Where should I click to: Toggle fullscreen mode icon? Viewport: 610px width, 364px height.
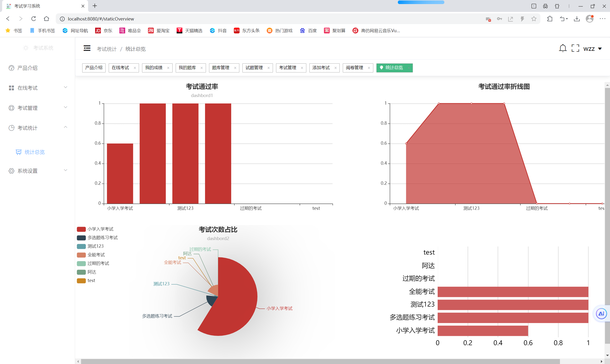point(575,48)
